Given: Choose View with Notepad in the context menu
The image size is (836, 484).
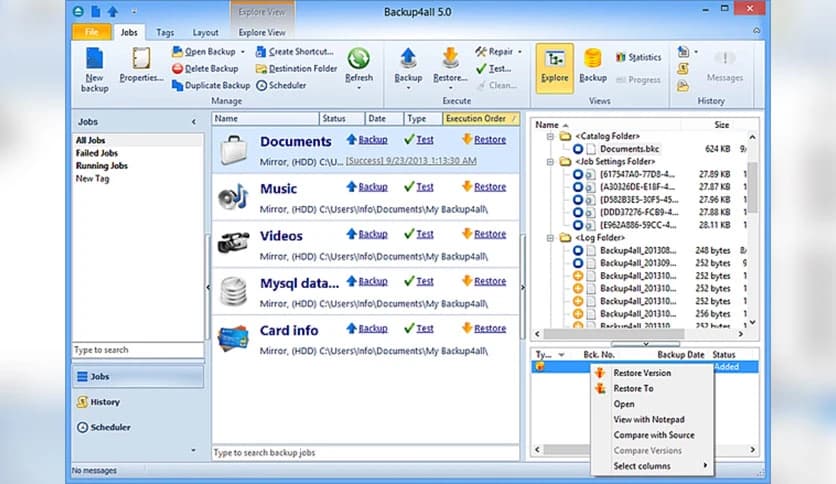Looking at the screenshot, I should point(649,420).
